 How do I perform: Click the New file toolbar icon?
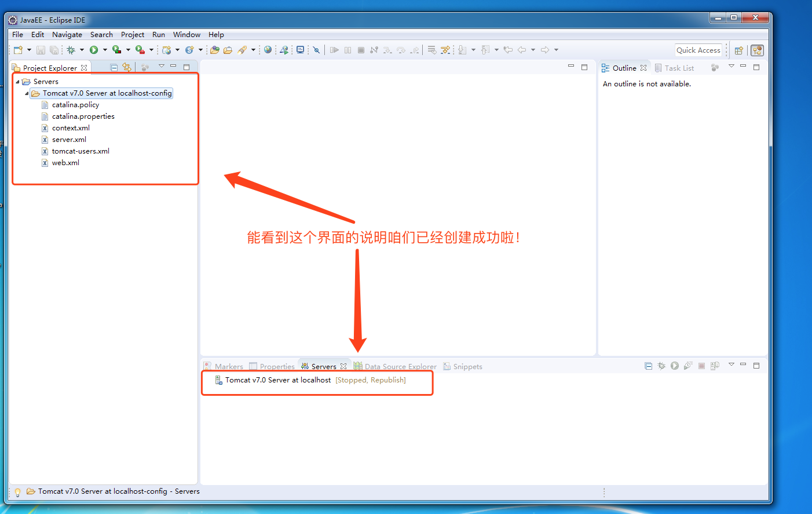point(18,50)
